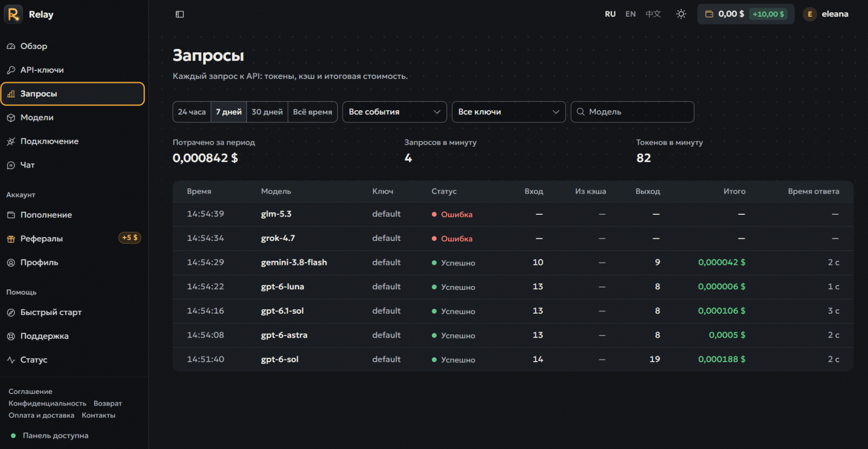Collapse the sidebar with the panel icon
This screenshot has width=868, height=449.
click(x=180, y=14)
